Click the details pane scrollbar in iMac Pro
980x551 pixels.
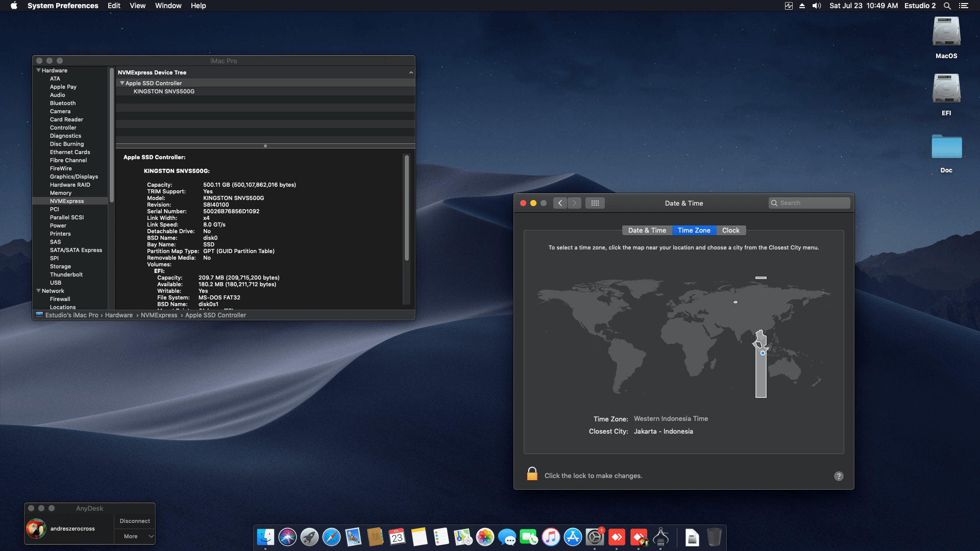coord(407,207)
